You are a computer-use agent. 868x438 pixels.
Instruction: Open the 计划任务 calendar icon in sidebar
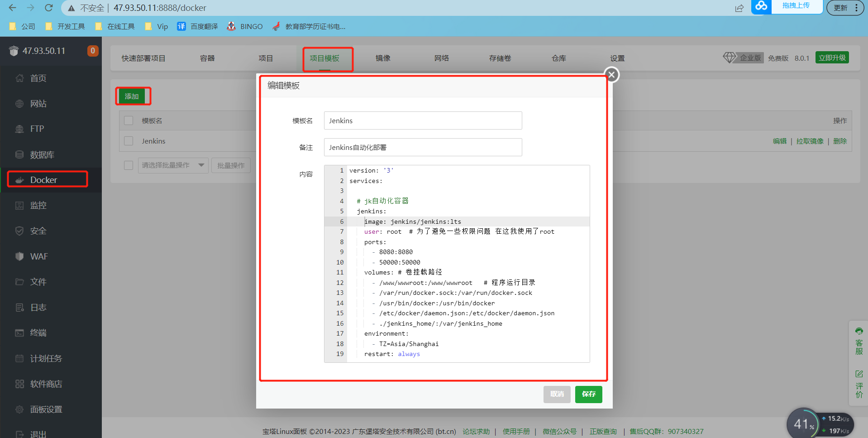pos(19,358)
